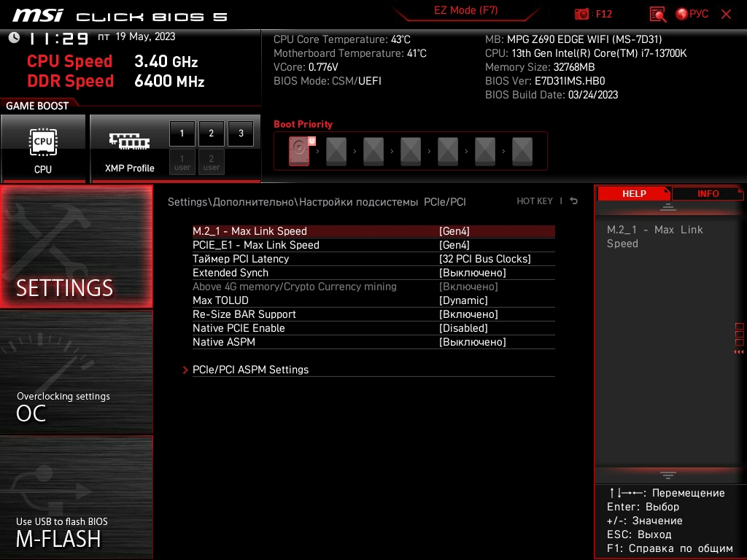
Task: Go back using the hot key return arrow
Action: coord(574,201)
